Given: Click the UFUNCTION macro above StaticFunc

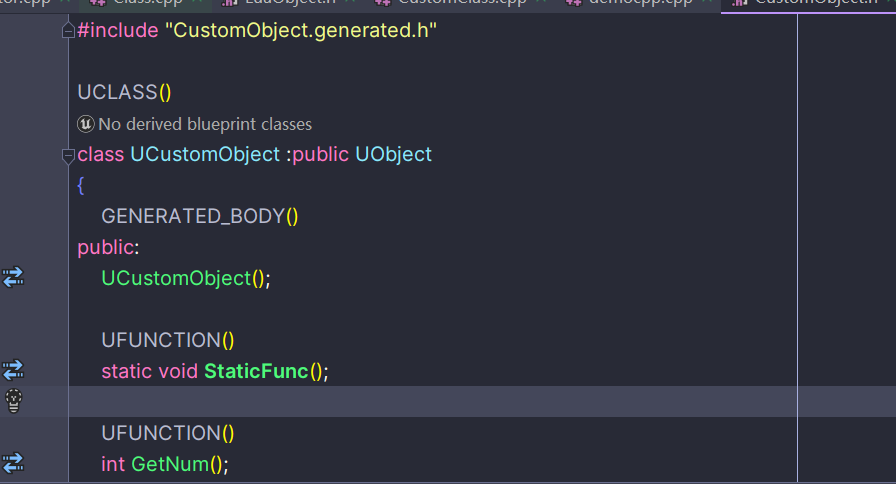Looking at the screenshot, I should [161, 340].
